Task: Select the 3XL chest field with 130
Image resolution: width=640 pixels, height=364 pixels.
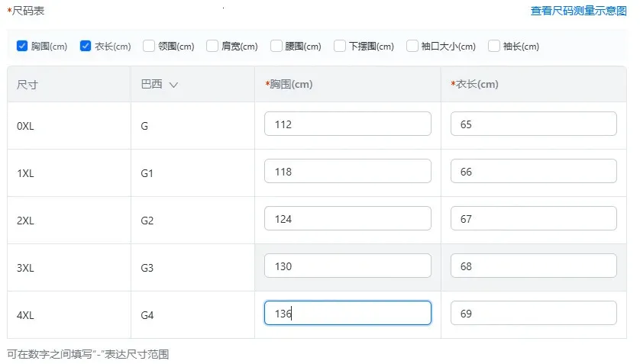Action: (x=347, y=266)
